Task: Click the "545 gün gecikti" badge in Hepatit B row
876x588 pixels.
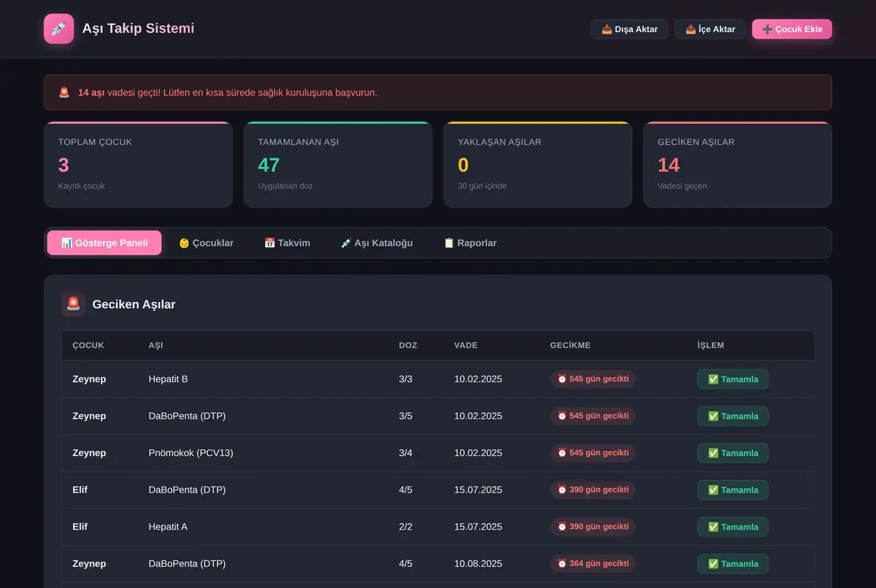Action: (593, 379)
